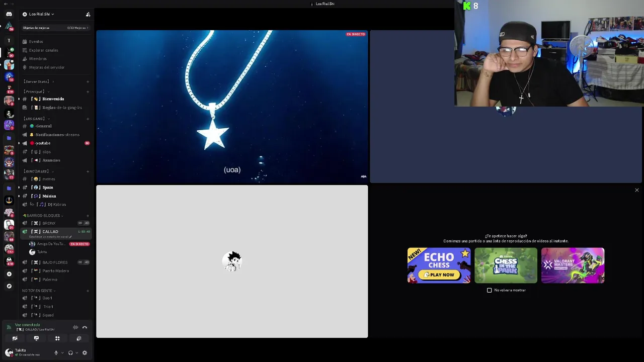Open the youtube announcement channel

pos(55,143)
